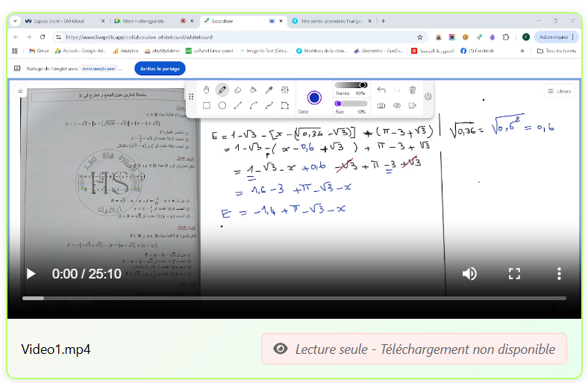Screen dimensions: 588x383
Task: Choose the paint bucket fill tool
Action: tap(253, 90)
